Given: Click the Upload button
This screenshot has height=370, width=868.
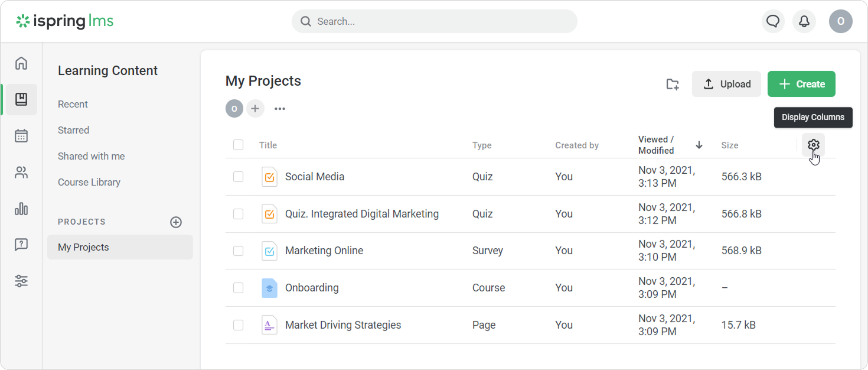Looking at the screenshot, I should point(727,84).
